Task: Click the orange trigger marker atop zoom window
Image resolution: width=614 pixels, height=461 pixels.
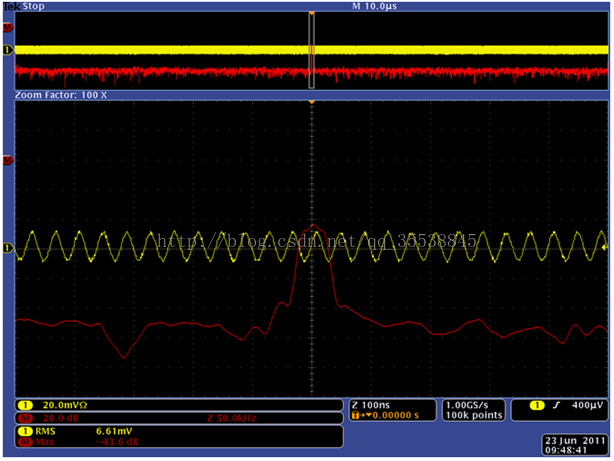Action: 312,102
